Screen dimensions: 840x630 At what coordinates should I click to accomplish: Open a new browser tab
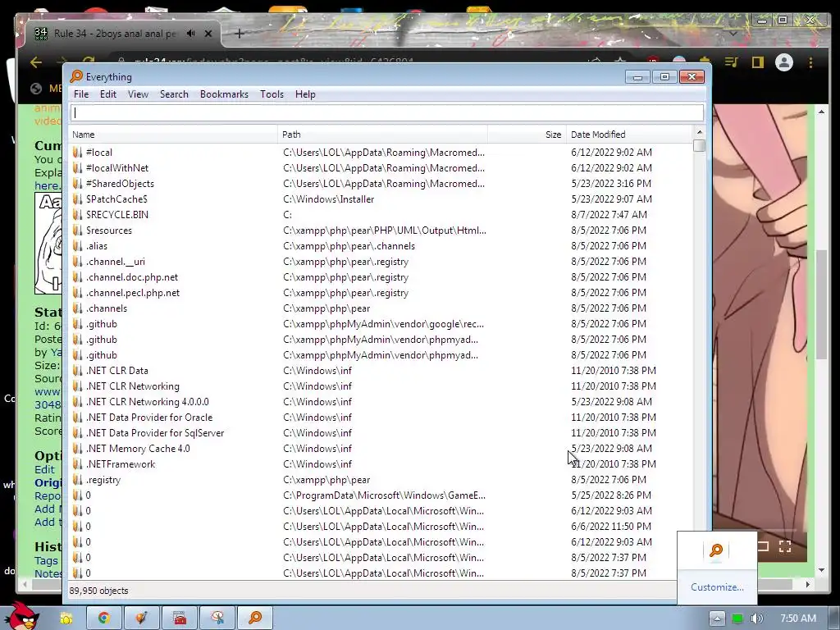coord(240,34)
